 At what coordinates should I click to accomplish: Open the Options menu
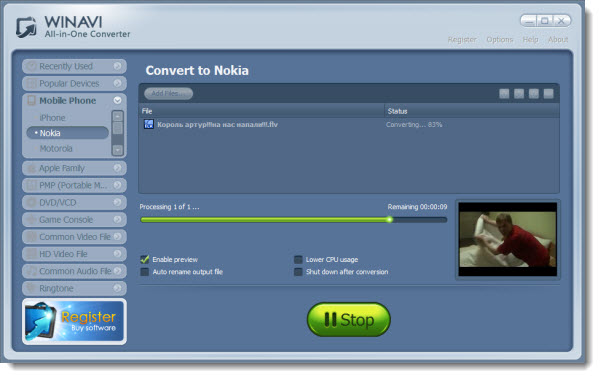499,39
